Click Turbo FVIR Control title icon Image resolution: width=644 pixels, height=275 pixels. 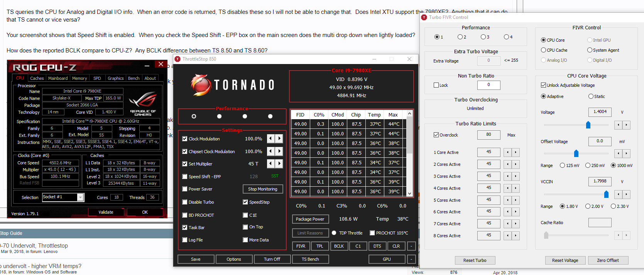(x=424, y=17)
